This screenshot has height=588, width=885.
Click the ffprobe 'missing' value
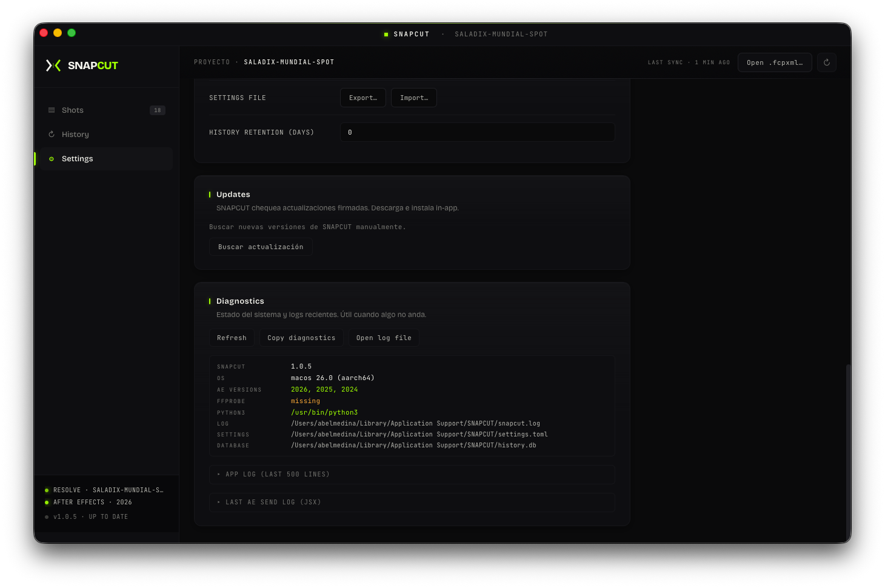coord(306,401)
